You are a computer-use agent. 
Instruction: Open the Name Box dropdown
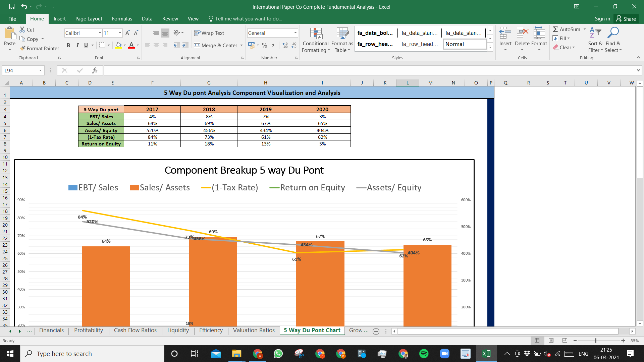[x=40, y=70]
